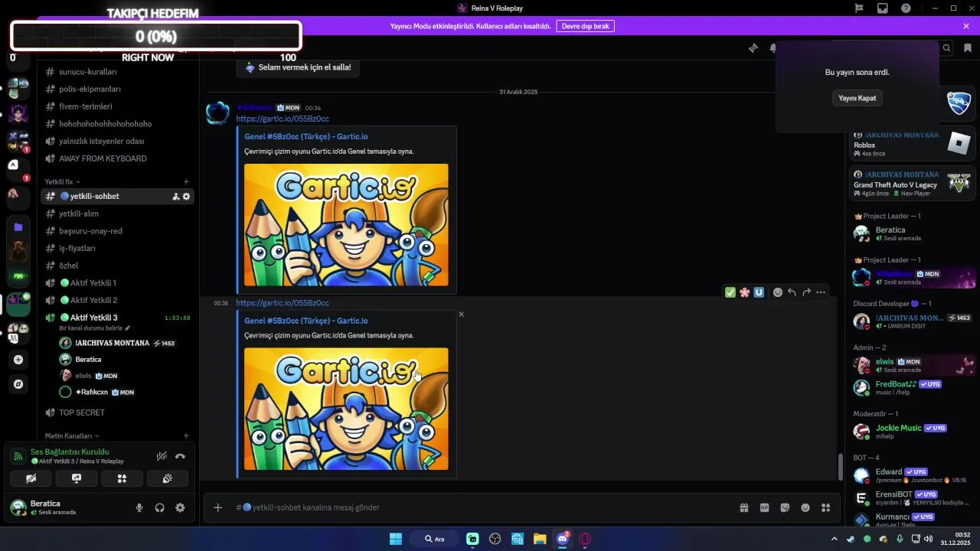The image size is (980, 551).
Task: Add attachment with plus button
Action: click(x=217, y=507)
